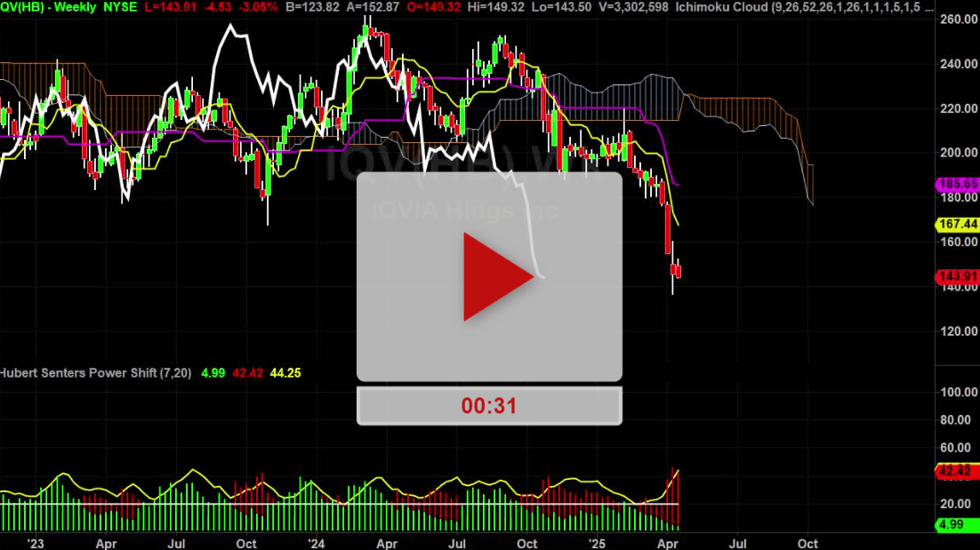Click the 42.42 red indicator value tag
Viewport: 980px width, 550px height.
pyautogui.click(x=958, y=471)
